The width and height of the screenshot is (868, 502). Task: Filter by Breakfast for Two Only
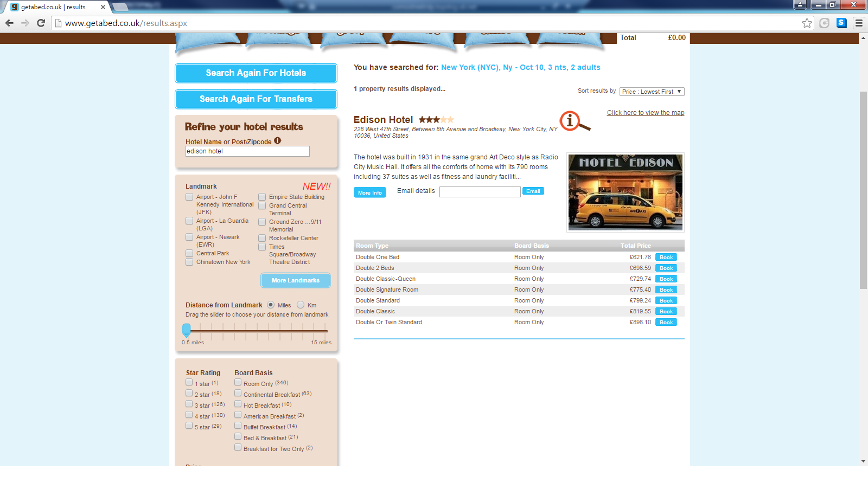238,447
